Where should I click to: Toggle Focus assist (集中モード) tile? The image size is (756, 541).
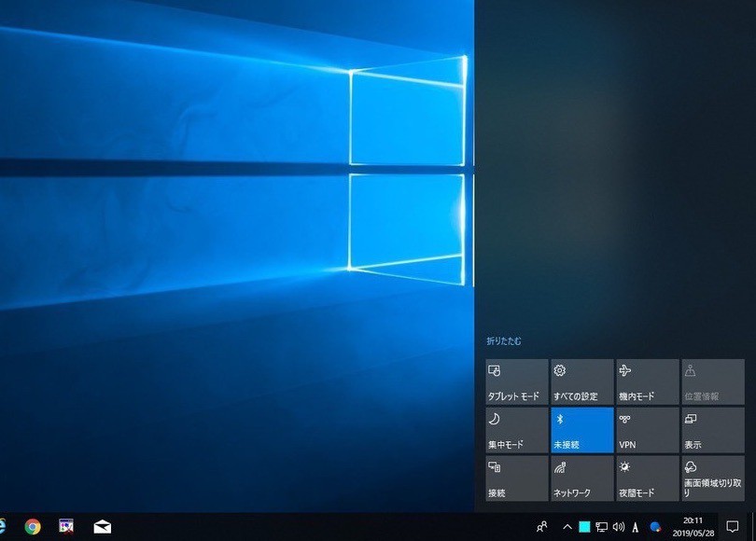(517, 430)
